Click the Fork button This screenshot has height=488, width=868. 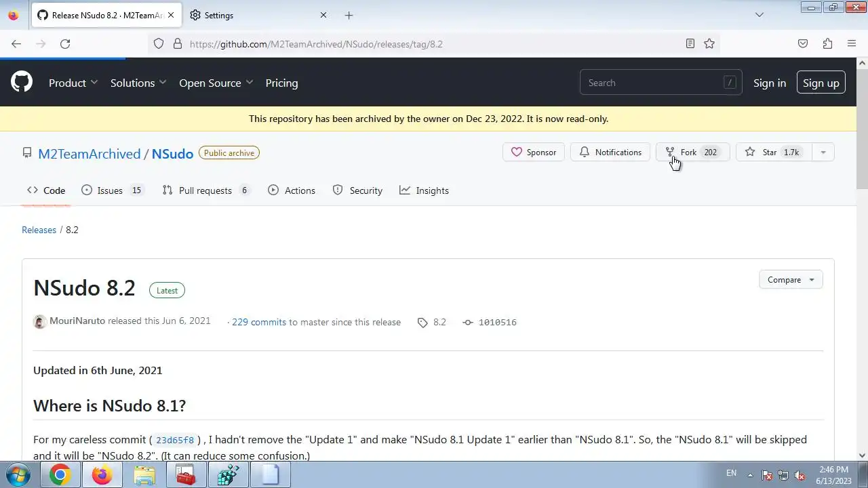coord(692,152)
